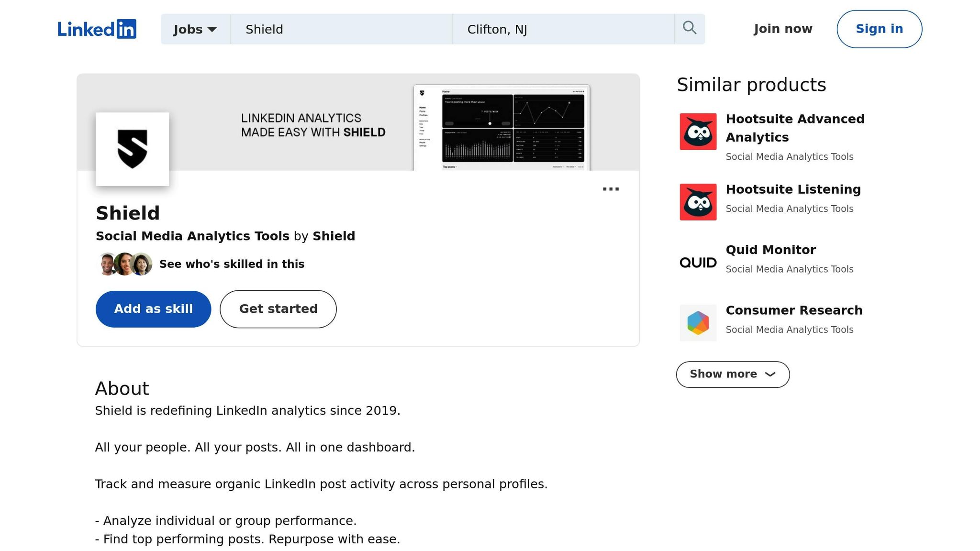Image resolution: width=980 pixels, height=551 pixels.
Task: Click the Sign in button
Action: coord(879,29)
